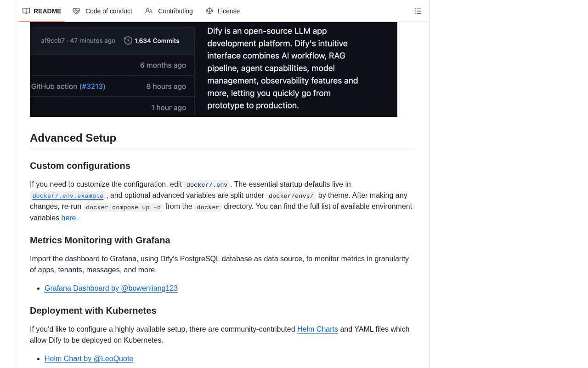Click the README book icon
Image resolution: width=588 pixels, height=368 pixels.
pos(26,11)
